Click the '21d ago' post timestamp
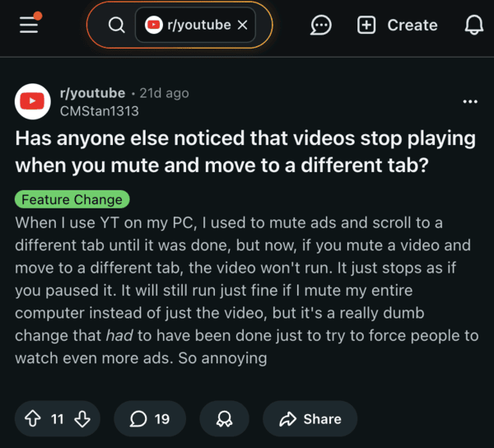This screenshot has height=448, width=494. click(x=165, y=93)
